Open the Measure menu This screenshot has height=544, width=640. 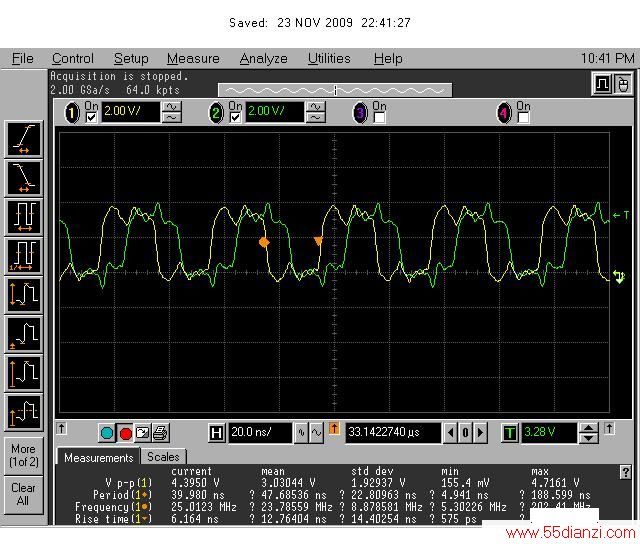193,59
